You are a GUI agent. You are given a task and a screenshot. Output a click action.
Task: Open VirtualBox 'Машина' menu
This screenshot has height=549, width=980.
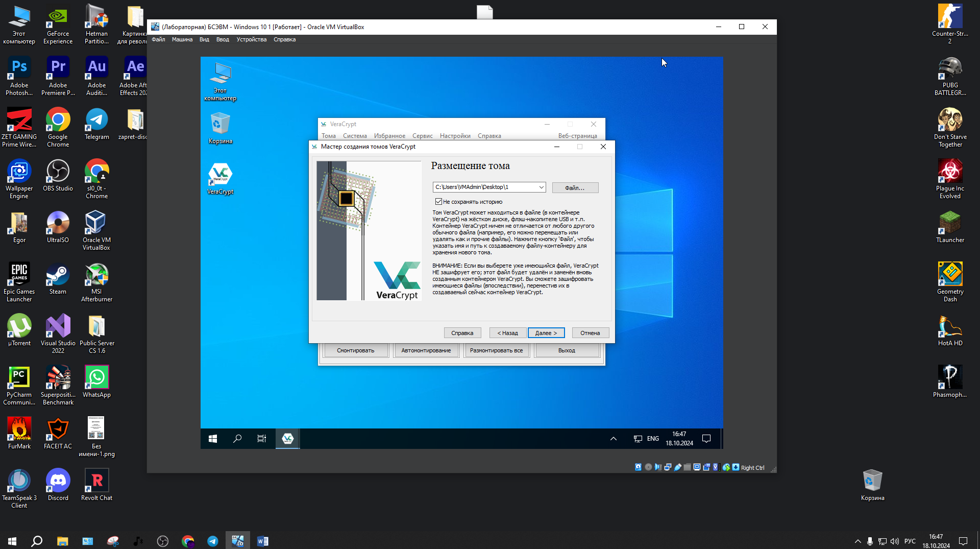coord(182,39)
